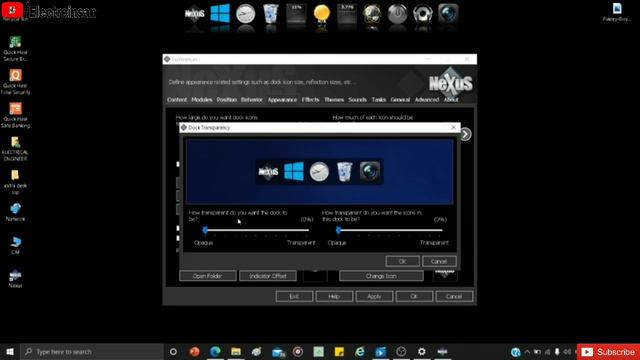Close the Dock Transparency dialog
The height and width of the screenshot is (360, 640).
(x=453, y=127)
